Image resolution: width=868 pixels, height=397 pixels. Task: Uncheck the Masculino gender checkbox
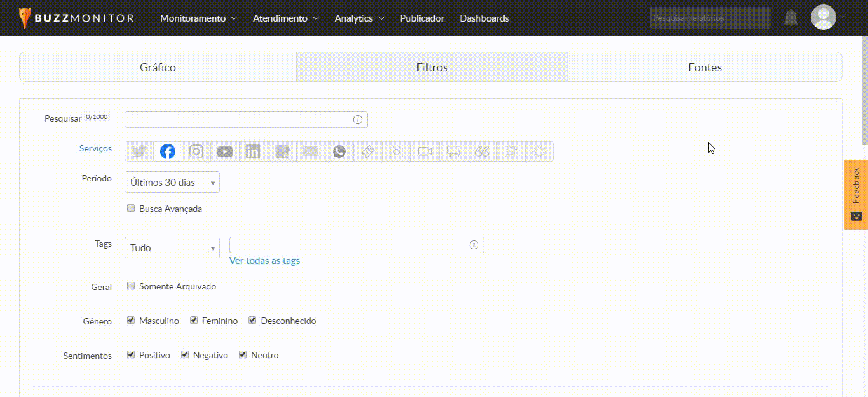(x=131, y=321)
